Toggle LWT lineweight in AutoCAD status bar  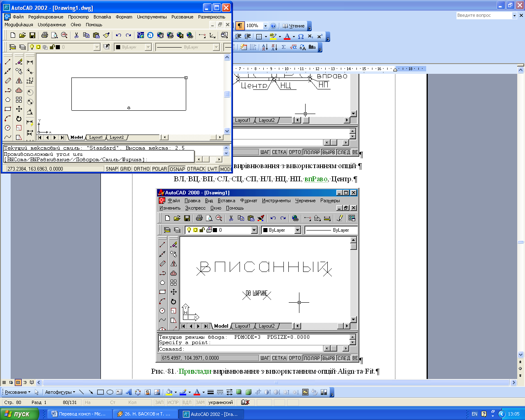coord(212,169)
